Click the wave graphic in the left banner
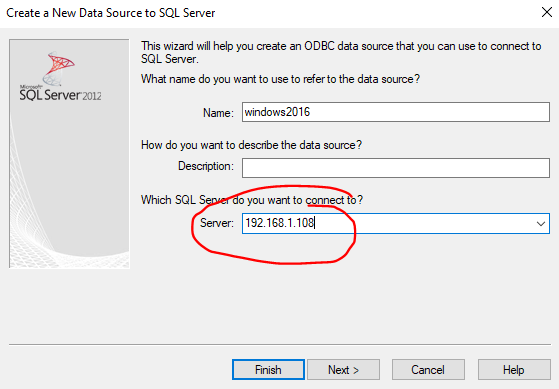 (69, 214)
